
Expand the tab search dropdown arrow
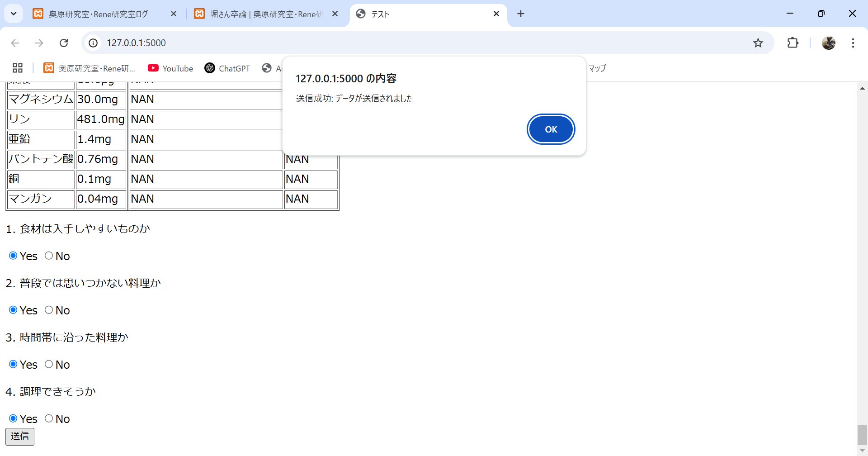[x=14, y=14]
